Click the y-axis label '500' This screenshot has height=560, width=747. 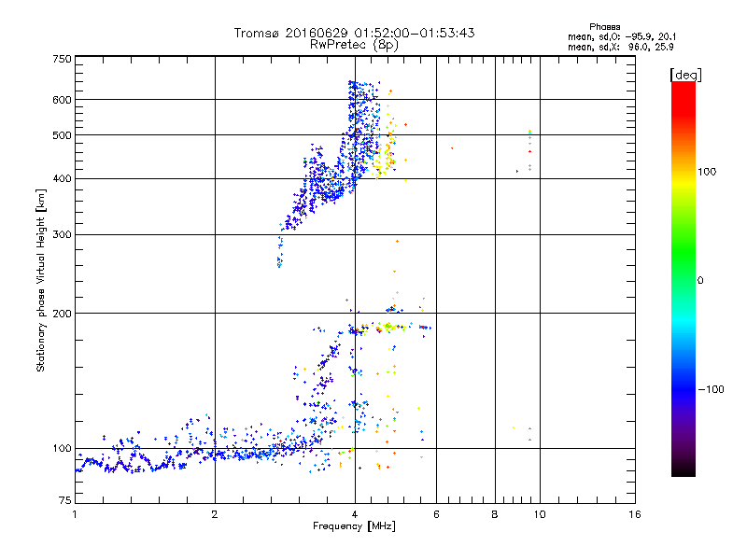point(62,135)
